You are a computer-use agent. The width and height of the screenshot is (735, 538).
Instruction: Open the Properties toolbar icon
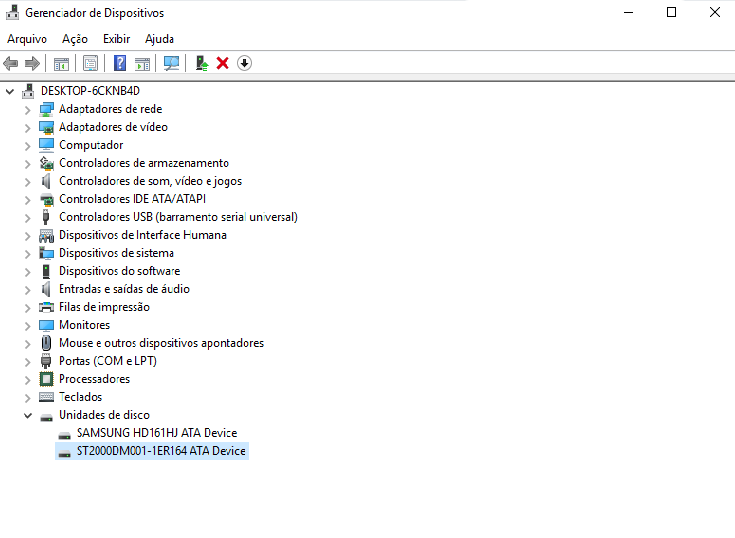pyautogui.click(x=90, y=63)
